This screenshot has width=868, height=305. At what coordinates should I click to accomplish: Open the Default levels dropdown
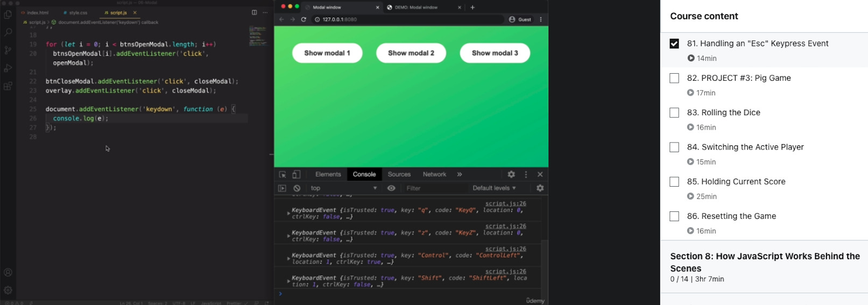(x=494, y=188)
